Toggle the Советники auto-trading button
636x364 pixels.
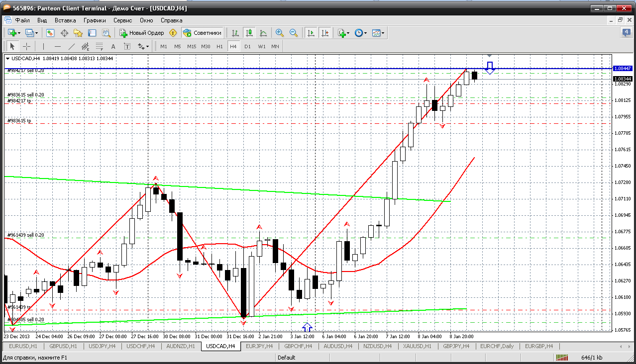(x=202, y=33)
